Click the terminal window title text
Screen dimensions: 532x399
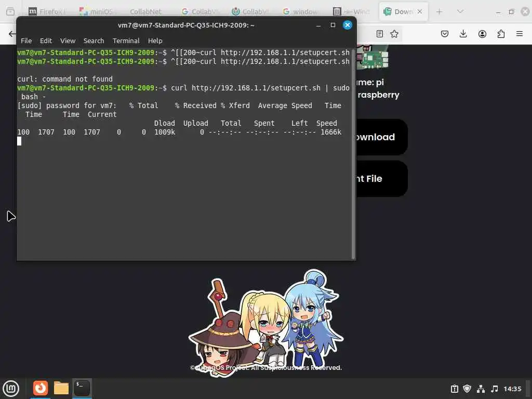click(x=187, y=25)
